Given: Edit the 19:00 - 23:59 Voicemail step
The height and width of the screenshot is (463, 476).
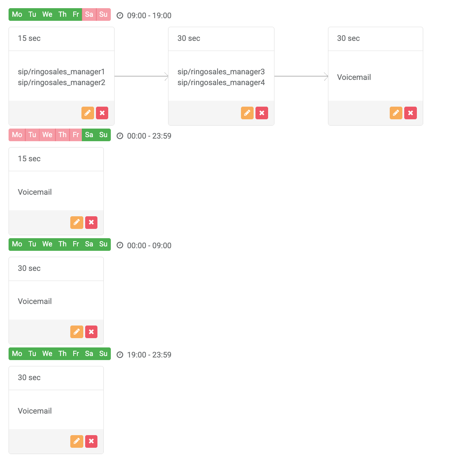Looking at the screenshot, I should pyautogui.click(x=77, y=441).
